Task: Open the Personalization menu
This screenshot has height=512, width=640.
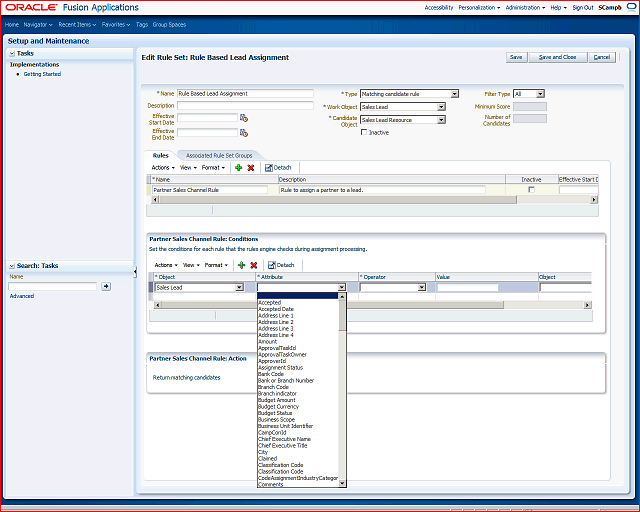Action: tap(479, 7)
